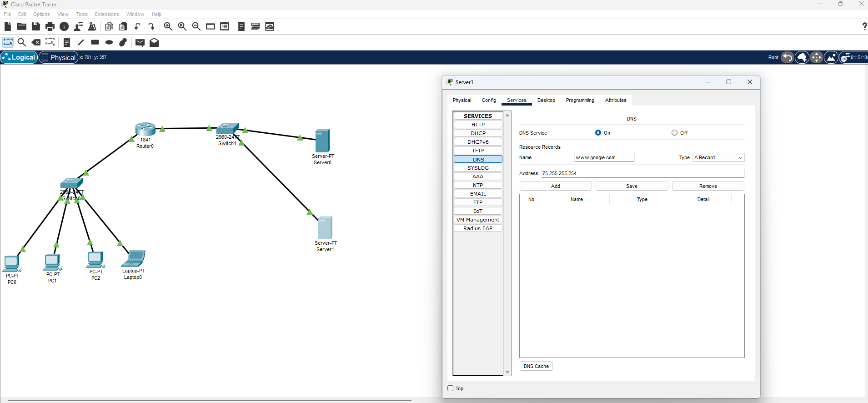
Task: Place a note with the Note tool
Action: point(67,42)
